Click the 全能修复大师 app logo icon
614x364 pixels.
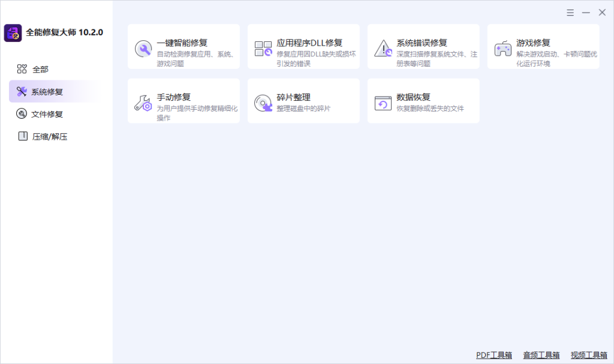click(13, 34)
